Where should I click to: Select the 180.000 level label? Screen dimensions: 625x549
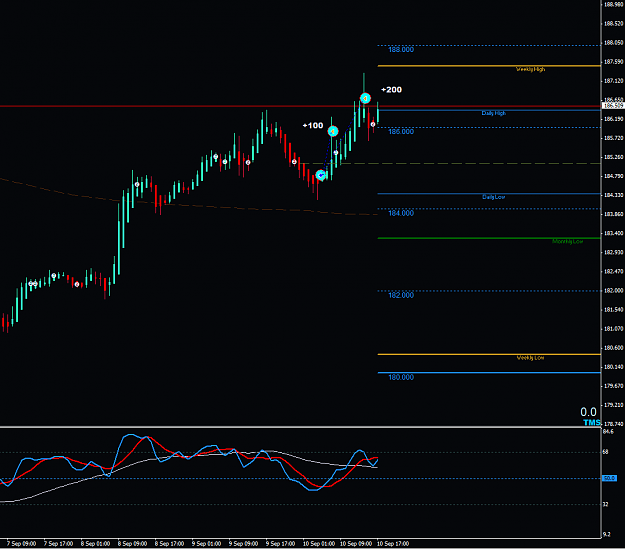(x=401, y=377)
